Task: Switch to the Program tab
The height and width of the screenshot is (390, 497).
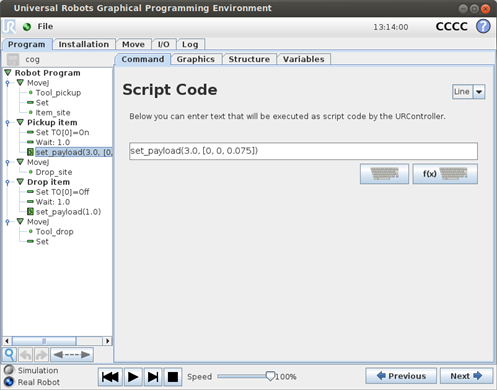Action: click(x=27, y=44)
